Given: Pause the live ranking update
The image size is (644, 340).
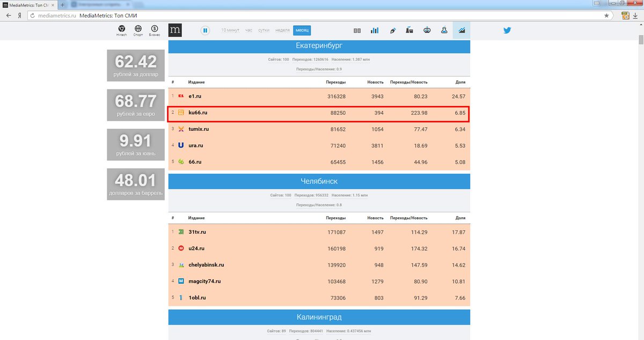Looking at the screenshot, I should pyautogui.click(x=205, y=31).
